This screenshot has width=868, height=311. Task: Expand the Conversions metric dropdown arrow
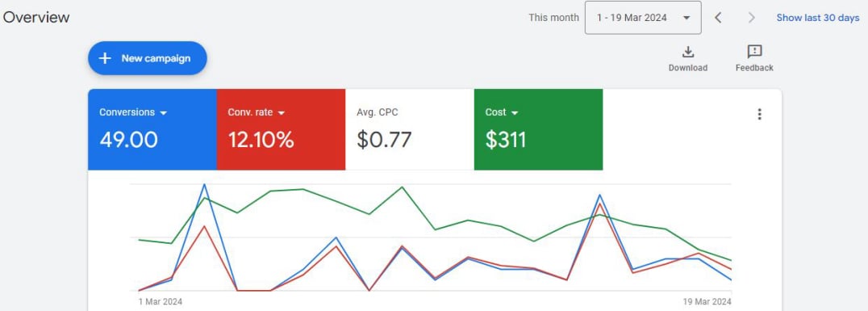[x=163, y=113]
